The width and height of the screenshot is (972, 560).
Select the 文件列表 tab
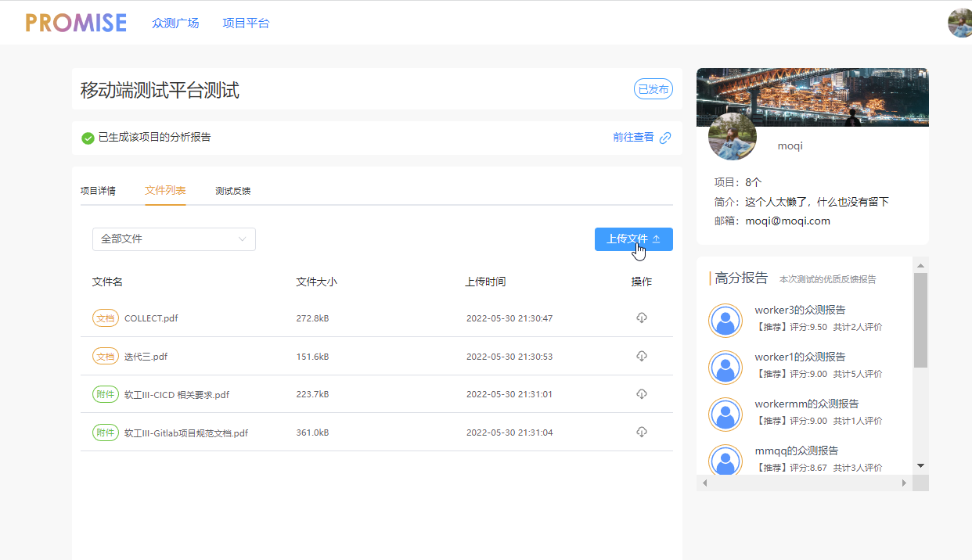165,191
